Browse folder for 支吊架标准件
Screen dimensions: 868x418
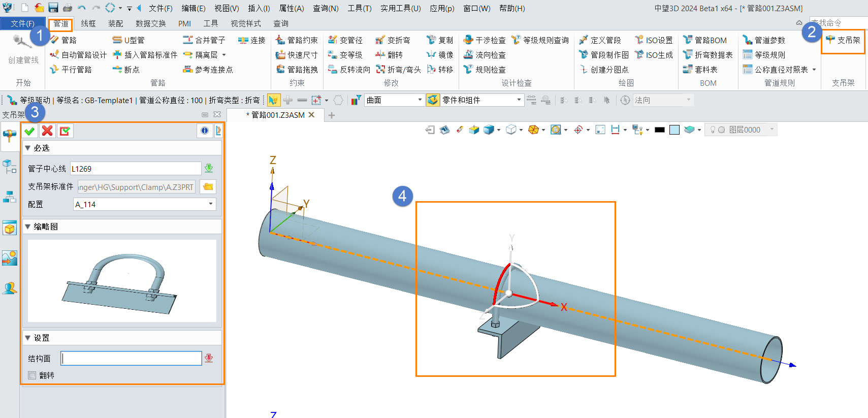coord(208,186)
